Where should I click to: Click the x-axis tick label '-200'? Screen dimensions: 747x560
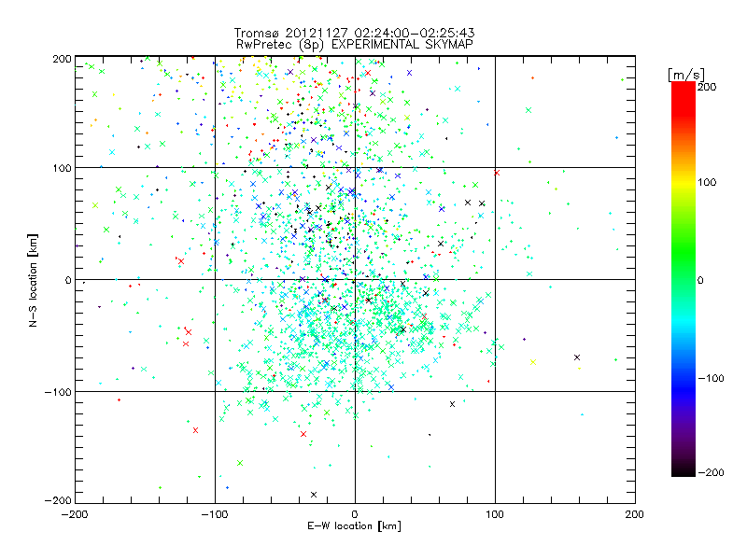(75, 514)
